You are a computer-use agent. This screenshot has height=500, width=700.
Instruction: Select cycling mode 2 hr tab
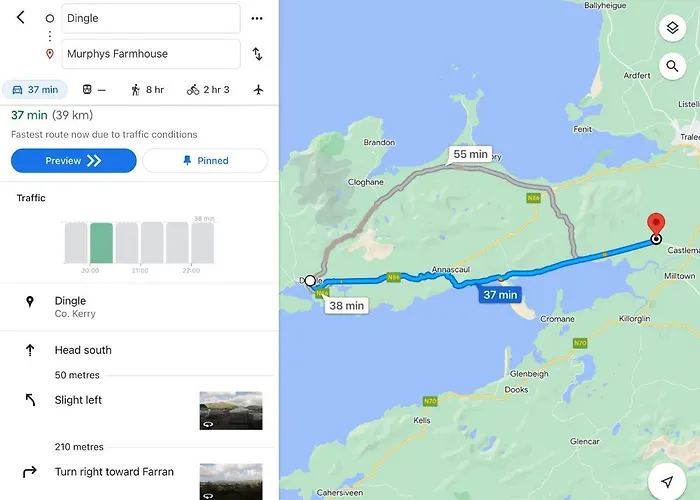(208, 90)
